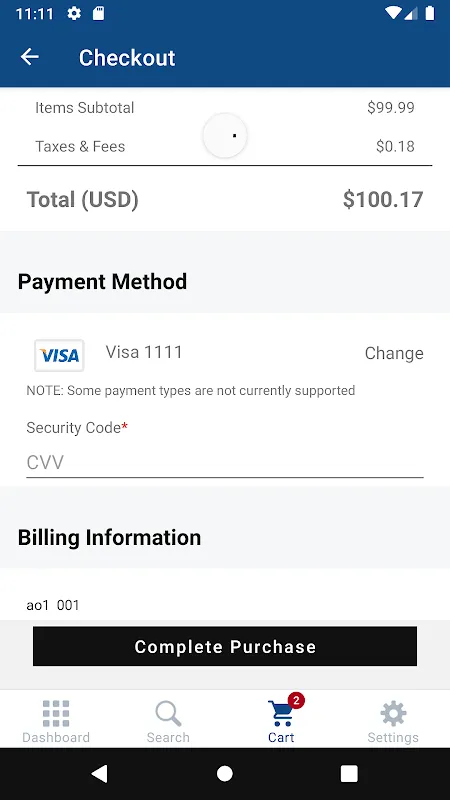The width and height of the screenshot is (450, 800).
Task: Tap the billing name ao1 001
Action: [x=53, y=606]
